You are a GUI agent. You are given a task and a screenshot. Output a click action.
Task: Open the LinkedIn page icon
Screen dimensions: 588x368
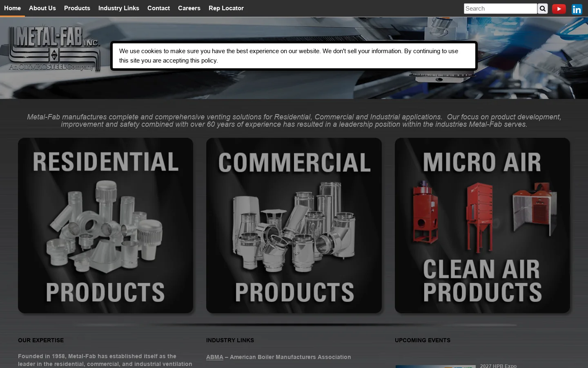(577, 9)
